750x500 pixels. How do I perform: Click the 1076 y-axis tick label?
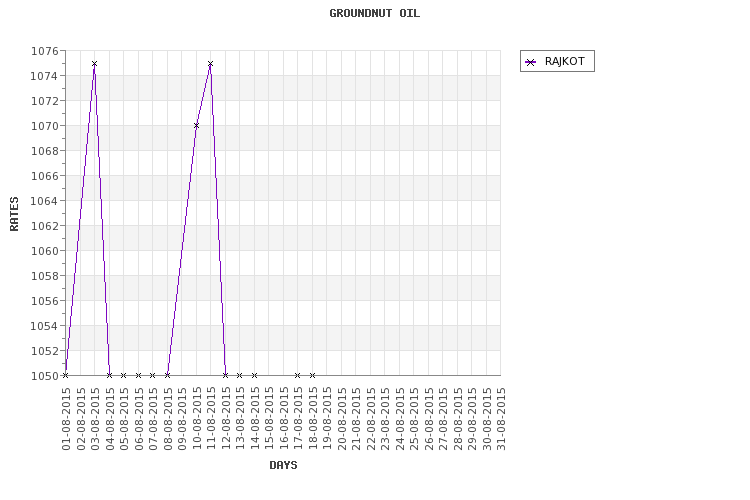(x=44, y=51)
